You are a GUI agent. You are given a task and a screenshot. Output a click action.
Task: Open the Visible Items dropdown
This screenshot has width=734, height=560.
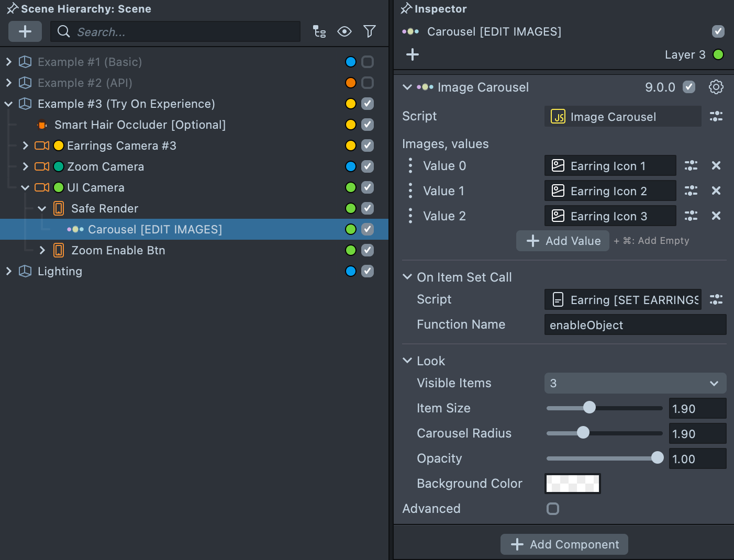point(635,383)
